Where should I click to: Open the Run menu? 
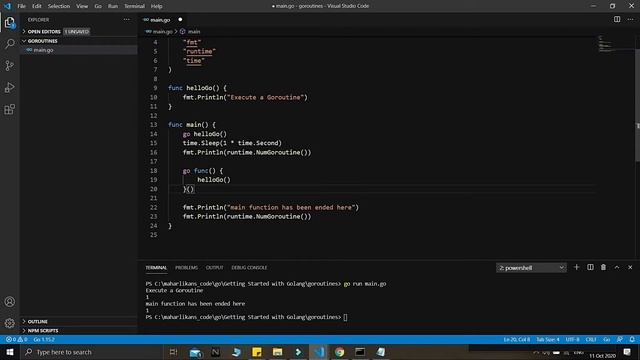(113, 6)
